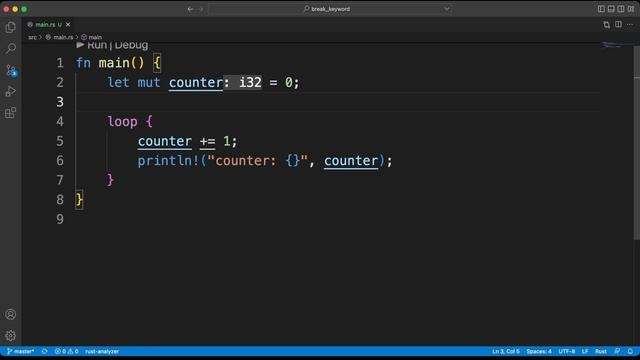Viewport: 640px width, 360px height.
Task: Open the Run and Debug view
Action: (11, 91)
